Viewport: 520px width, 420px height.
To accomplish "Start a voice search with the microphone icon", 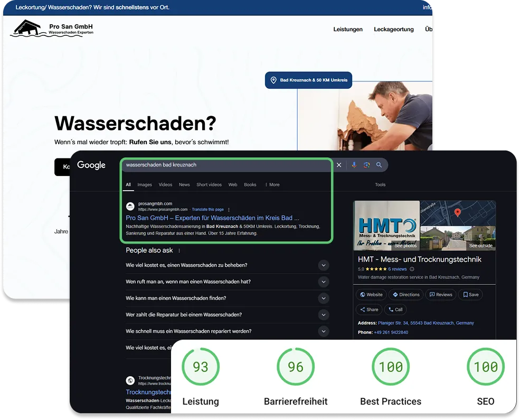I will pos(354,165).
